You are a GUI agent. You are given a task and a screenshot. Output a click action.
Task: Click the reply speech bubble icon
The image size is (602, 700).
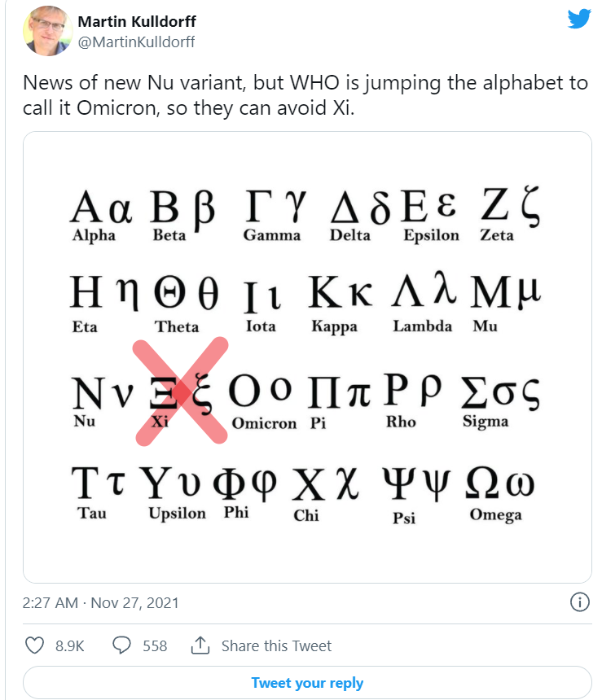pos(121,645)
